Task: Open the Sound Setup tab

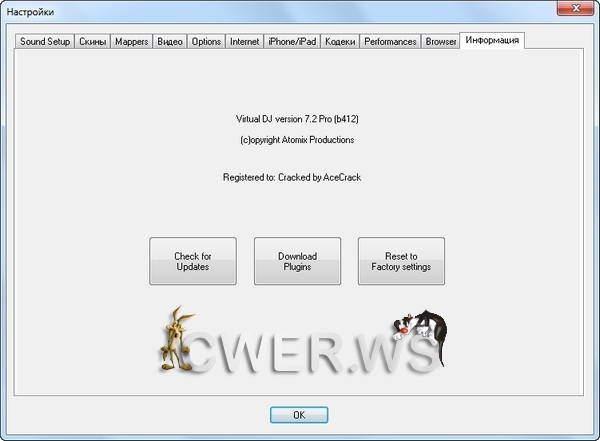Action: click(45, 42)
